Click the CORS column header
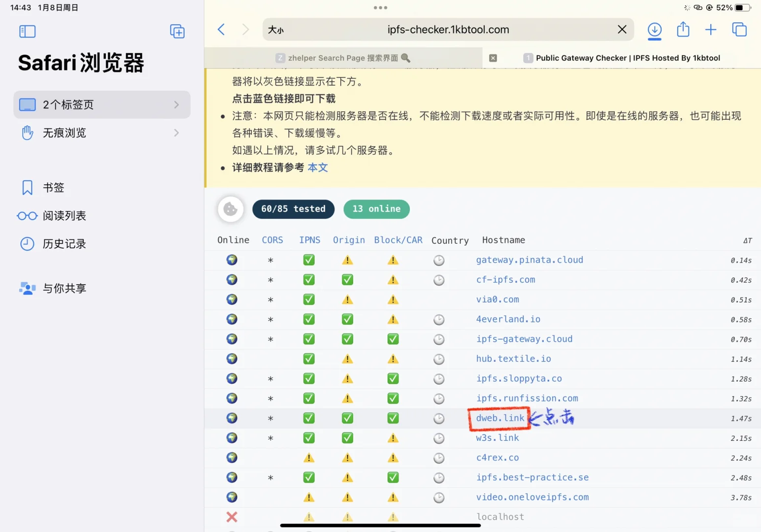The width and height of the screenshot is (761, 532). 272,240
